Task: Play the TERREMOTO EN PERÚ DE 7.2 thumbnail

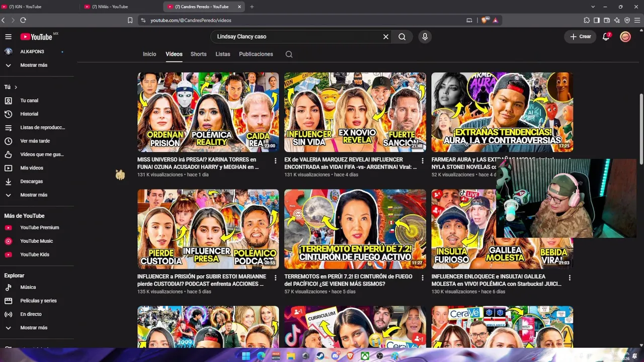Action: point(355,229)
